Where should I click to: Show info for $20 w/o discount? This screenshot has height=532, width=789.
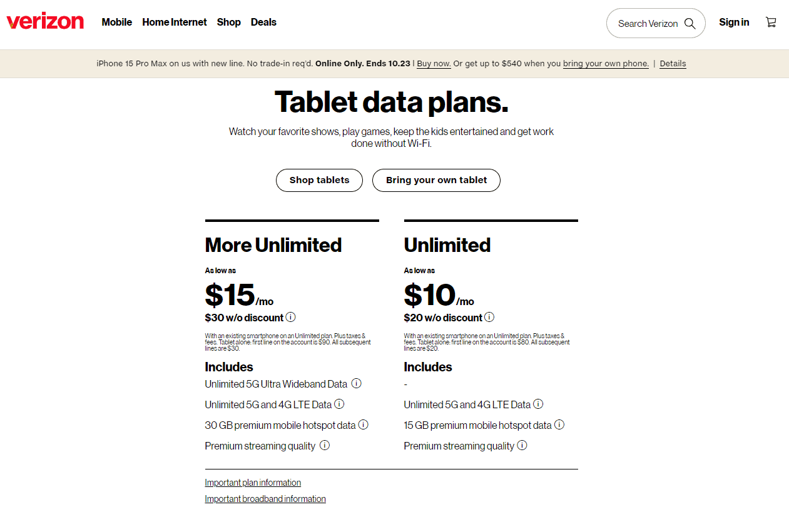[489, 317]
